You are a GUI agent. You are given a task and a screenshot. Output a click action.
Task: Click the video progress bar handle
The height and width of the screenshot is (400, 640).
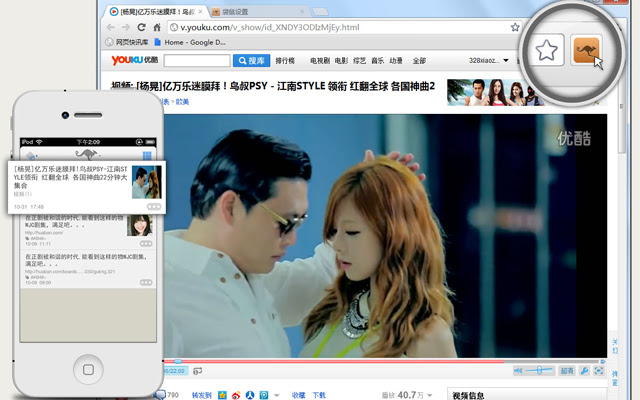pyautogui.click(x=178, y=361)
